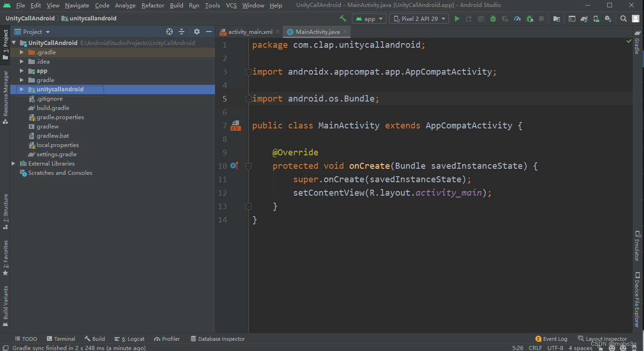
Task: Click the Profile app gauge icon
Action: [x=517, y=19]
